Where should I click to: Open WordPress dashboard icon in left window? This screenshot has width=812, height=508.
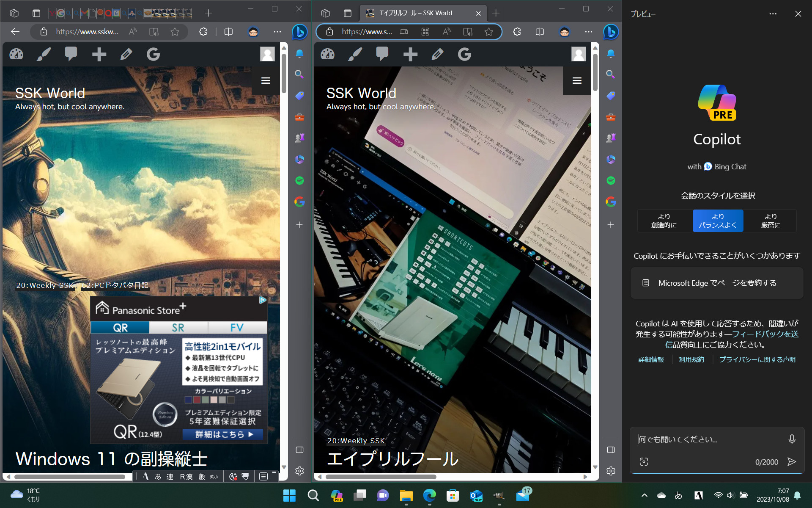click(16, 54)
